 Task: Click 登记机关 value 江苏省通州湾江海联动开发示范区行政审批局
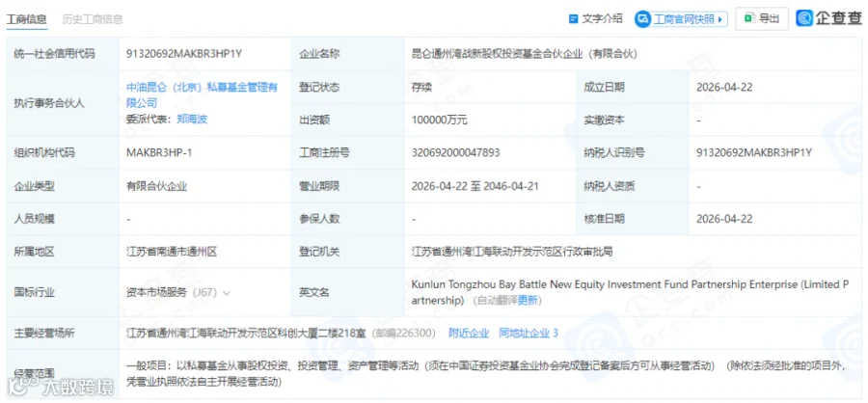click(x=511, y=252)
